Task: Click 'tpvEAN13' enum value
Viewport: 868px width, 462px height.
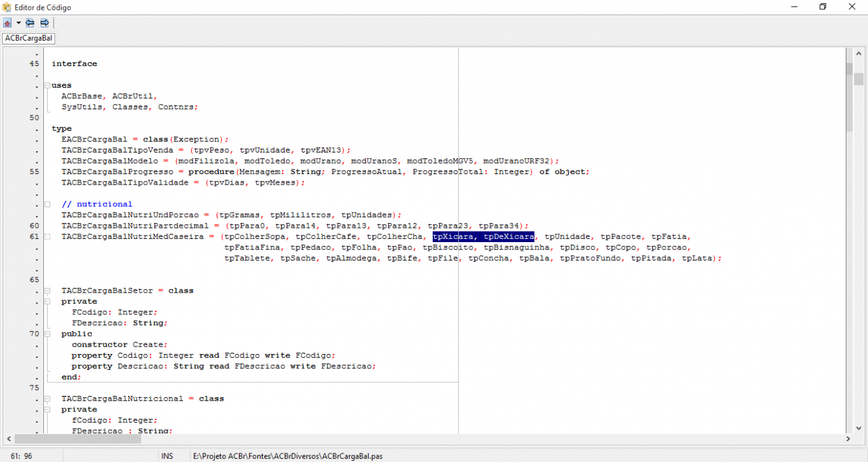Action: [321, 150]
